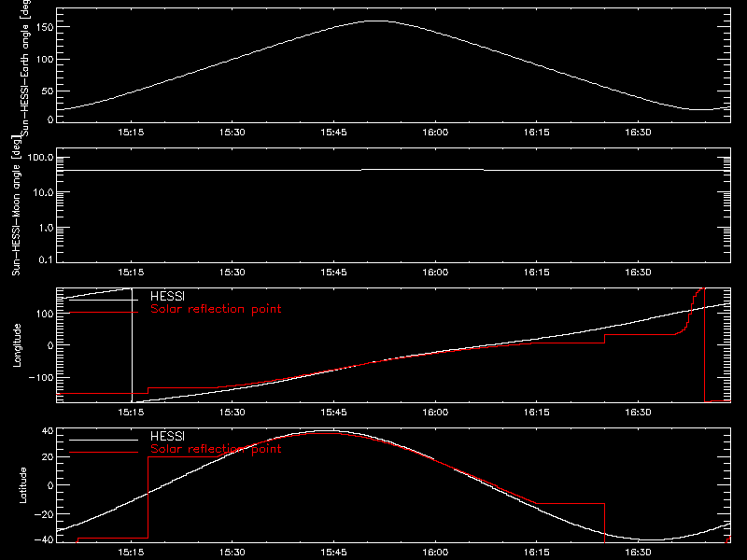The image size is (747, 560).
Task: Click the 0.1 tick on Moon angle axis
Action: 46,259
